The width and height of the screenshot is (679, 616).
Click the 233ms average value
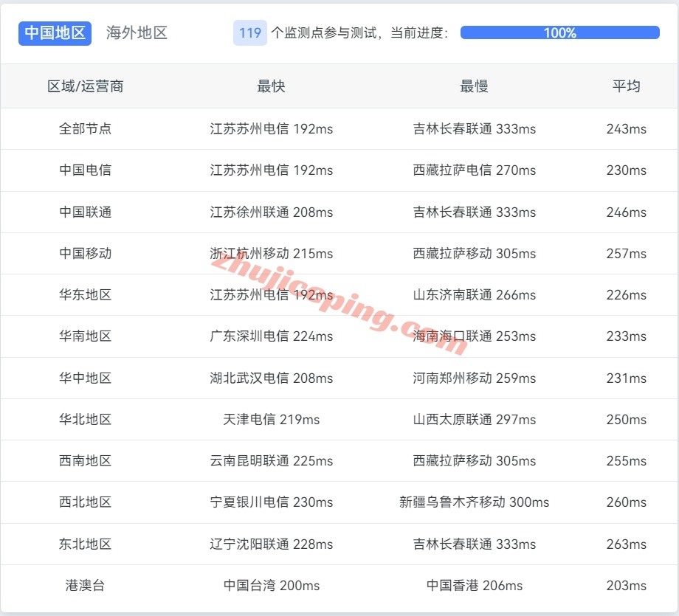[626, 336]
